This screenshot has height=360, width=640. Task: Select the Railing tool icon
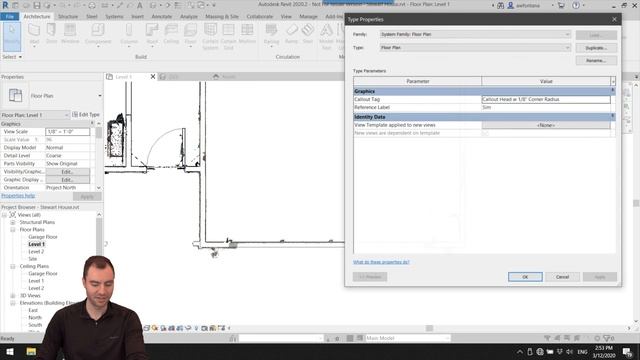click(271, 30)
